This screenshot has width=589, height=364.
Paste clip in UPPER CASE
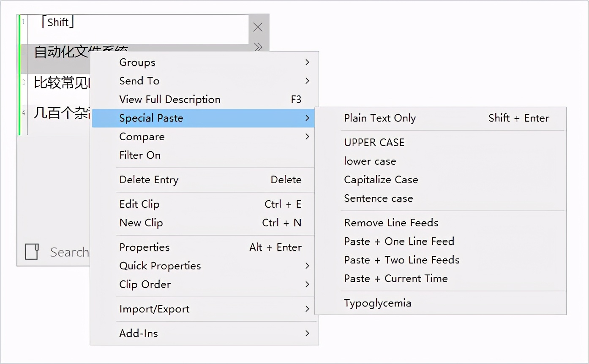pos(374,143)
